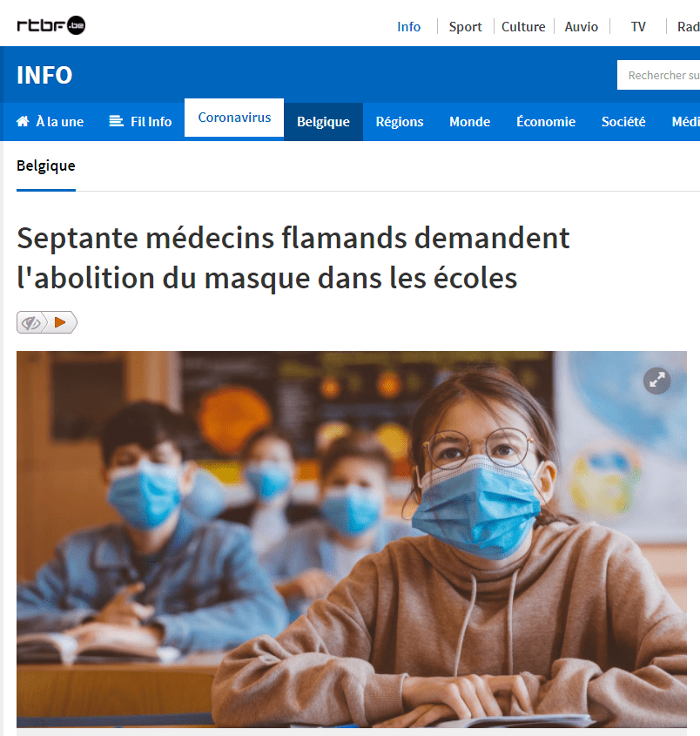The width and height of the screenshot is (700, 736).
Task: Navigate to the Société section
Action: (623, 122)
